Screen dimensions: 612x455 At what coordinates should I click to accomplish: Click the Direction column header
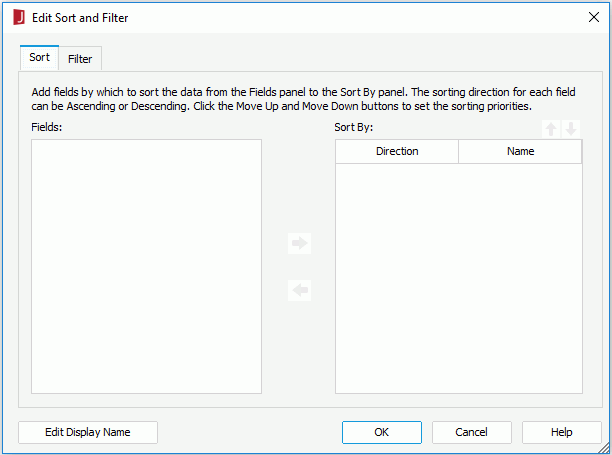point(397,151)
